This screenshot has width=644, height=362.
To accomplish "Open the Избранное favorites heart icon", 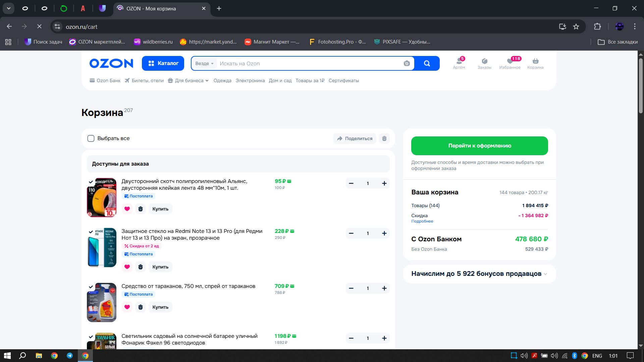I will pos(510,61).
